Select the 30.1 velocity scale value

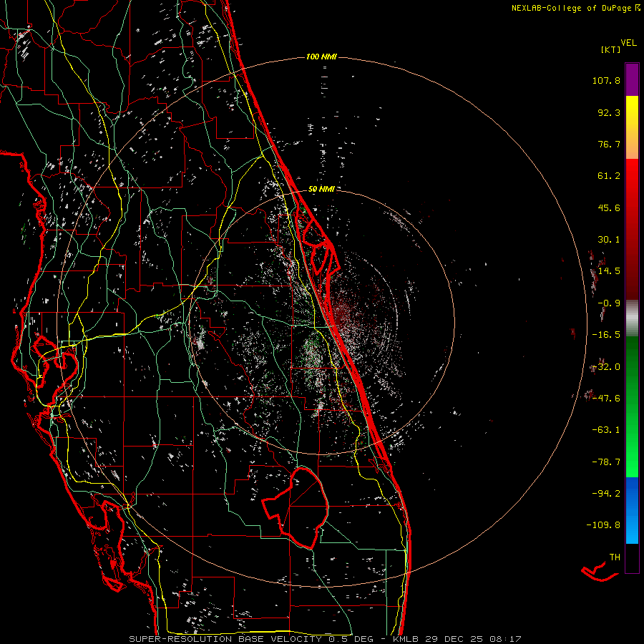pyautogui.click(x=609, y=240)
